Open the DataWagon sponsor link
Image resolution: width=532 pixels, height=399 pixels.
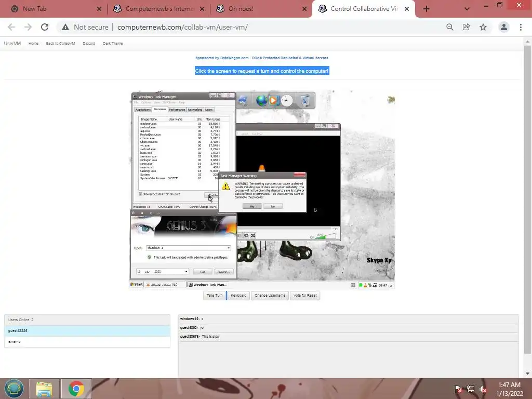[x=262, y=58]
